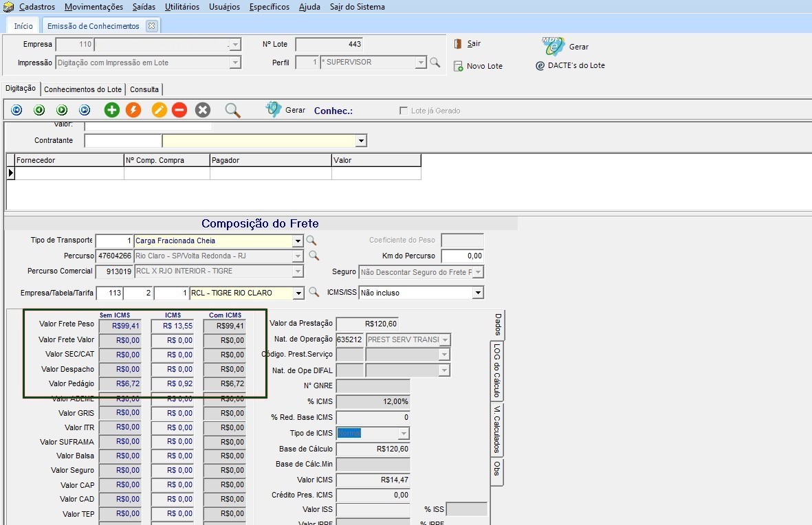Go to the first record in toolbar
The image size is (812, 525).
click(x=17, y=110)
